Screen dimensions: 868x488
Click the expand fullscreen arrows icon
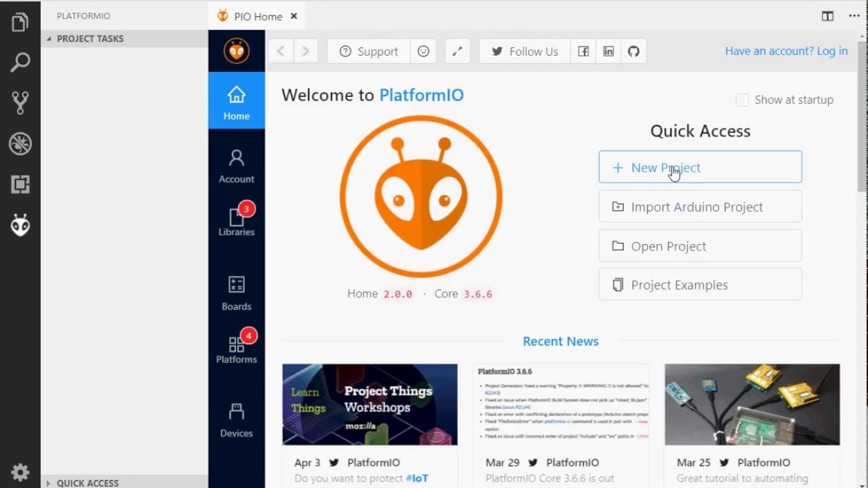pyautogui.click(x=457, y=52)
